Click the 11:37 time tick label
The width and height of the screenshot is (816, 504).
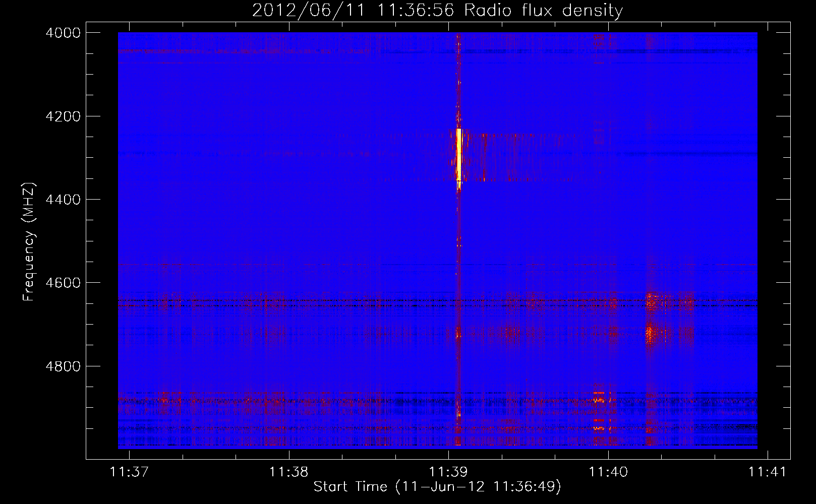click(130, 472)
